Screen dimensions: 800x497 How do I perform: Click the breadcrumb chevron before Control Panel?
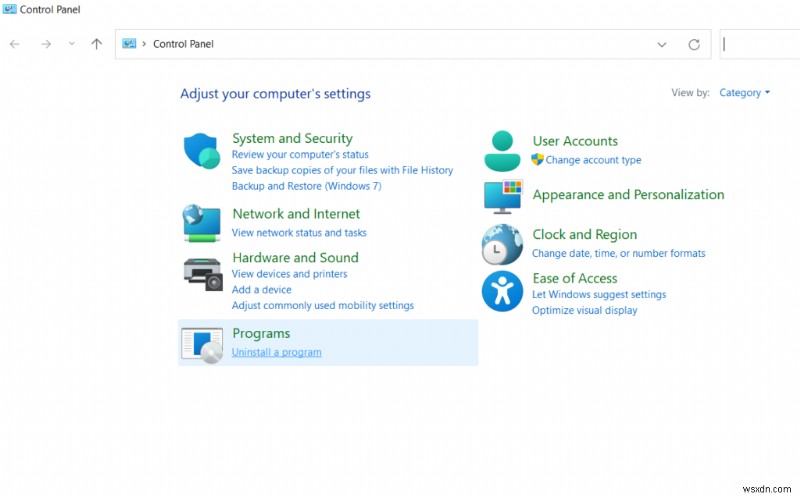coord(144,44)
